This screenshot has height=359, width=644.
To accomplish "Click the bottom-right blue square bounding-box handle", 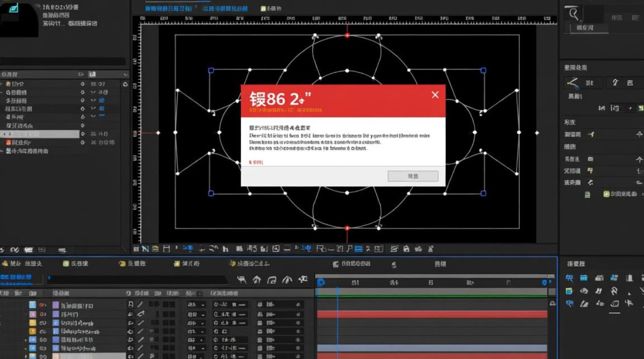I will [483, 193].
